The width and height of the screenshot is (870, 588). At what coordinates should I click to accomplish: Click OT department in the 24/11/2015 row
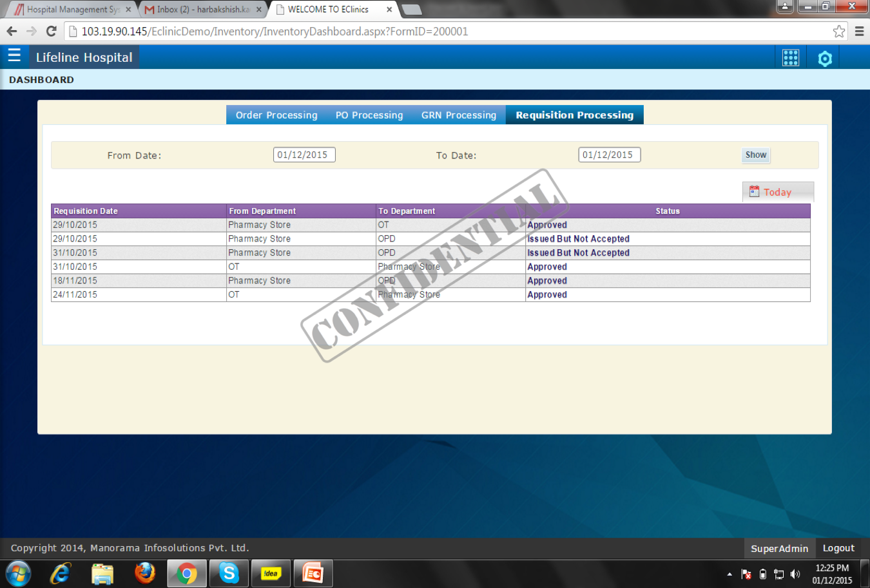[x=233, y=294]
